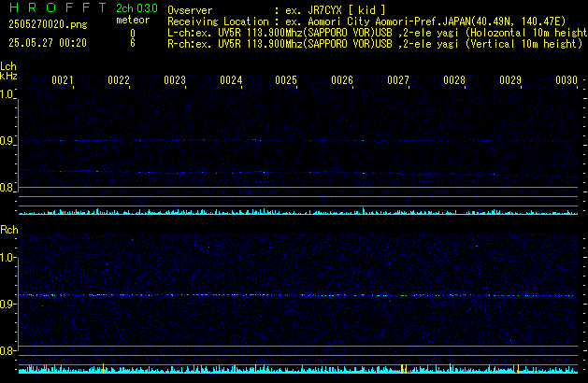Click the kHz axis unit label

pyautogui.click(x=8, y=76)
